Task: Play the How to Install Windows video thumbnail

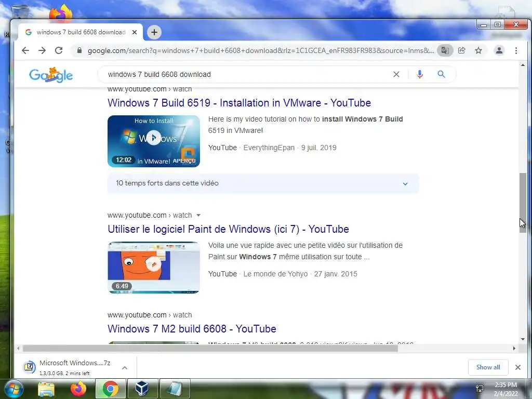Action: coord(154,141)
